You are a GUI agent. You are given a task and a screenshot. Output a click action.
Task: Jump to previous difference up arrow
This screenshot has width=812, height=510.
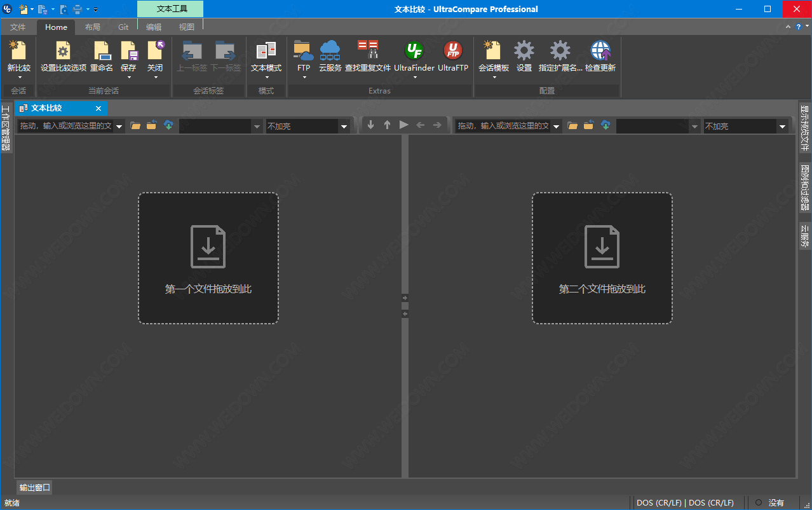[x=387, y=125]
